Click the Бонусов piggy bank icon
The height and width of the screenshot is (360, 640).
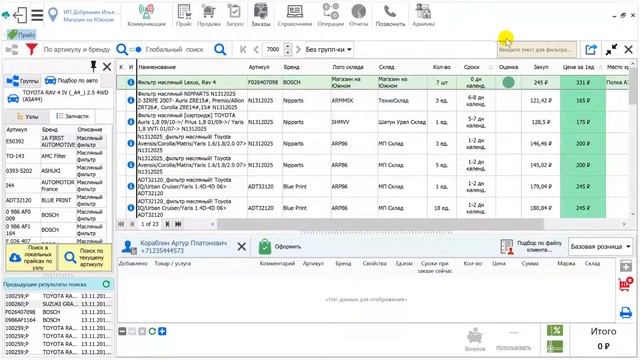pyautogui.click(x=475, y=336)
